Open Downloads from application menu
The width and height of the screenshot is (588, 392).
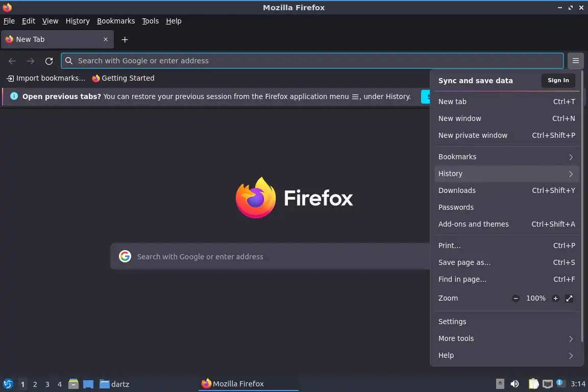[x=507, y=190]
